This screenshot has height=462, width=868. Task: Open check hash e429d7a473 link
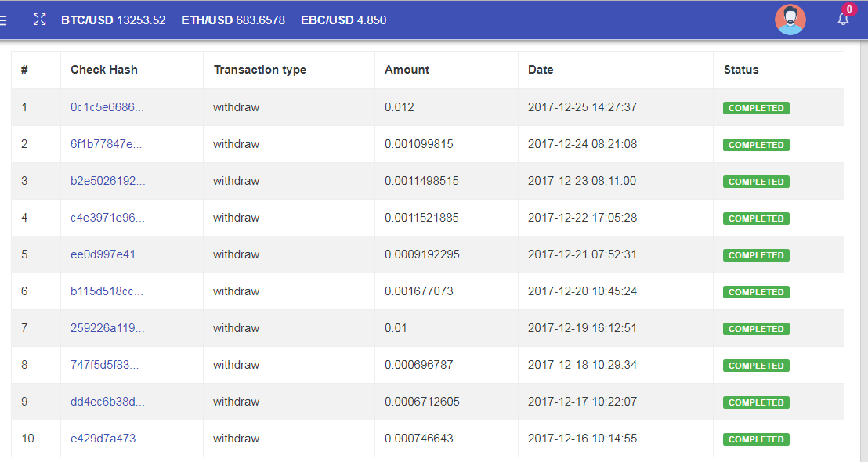click(x=107, y=439)
